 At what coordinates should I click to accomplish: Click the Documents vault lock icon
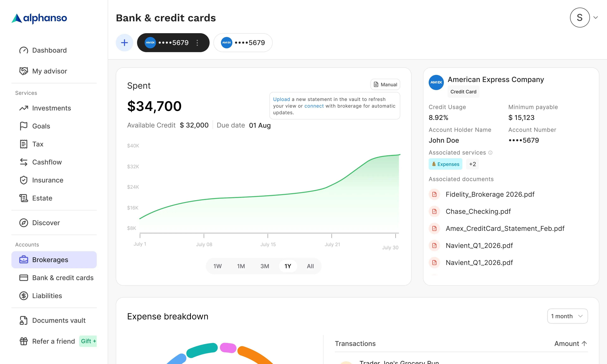[x=24, y=320]
